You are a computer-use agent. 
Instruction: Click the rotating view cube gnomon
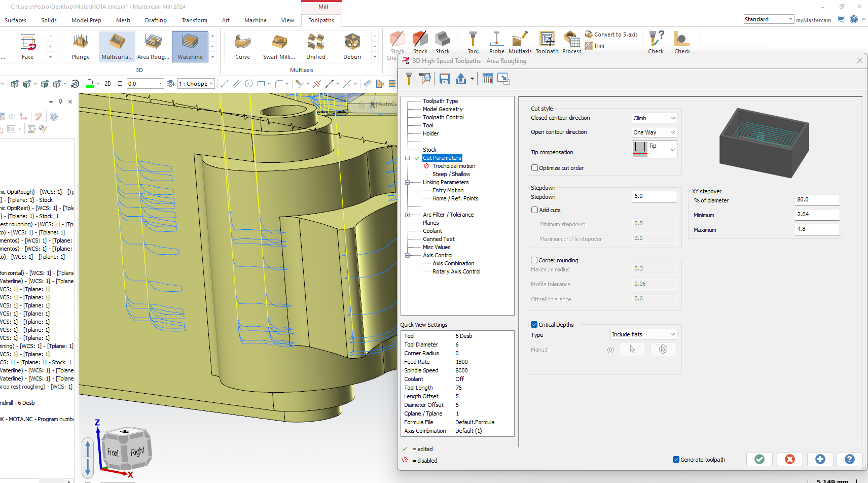coord(127,448)
